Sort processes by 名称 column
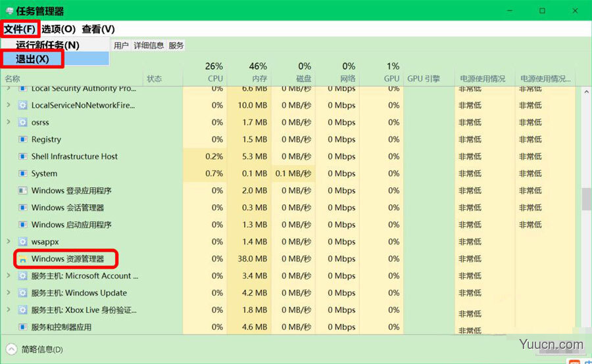This screenshot has height=364, width=592. (12, 78)
